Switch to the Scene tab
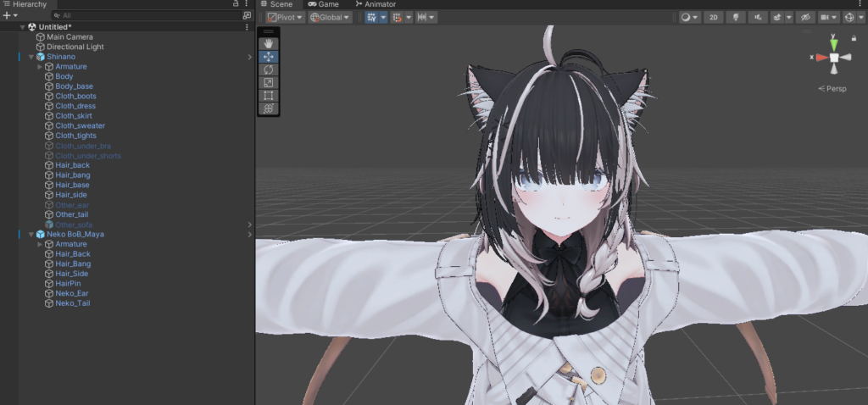 (x=276, y=4)
